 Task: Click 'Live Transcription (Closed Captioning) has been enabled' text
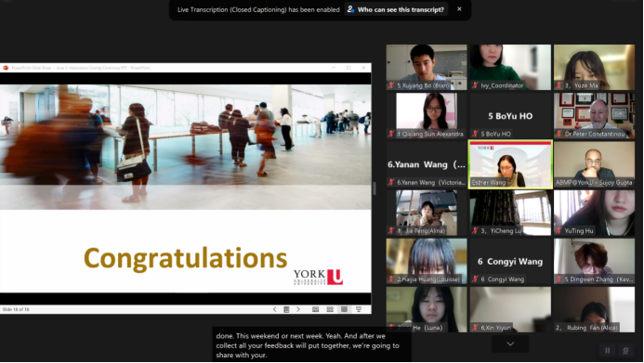click(258, 9)
